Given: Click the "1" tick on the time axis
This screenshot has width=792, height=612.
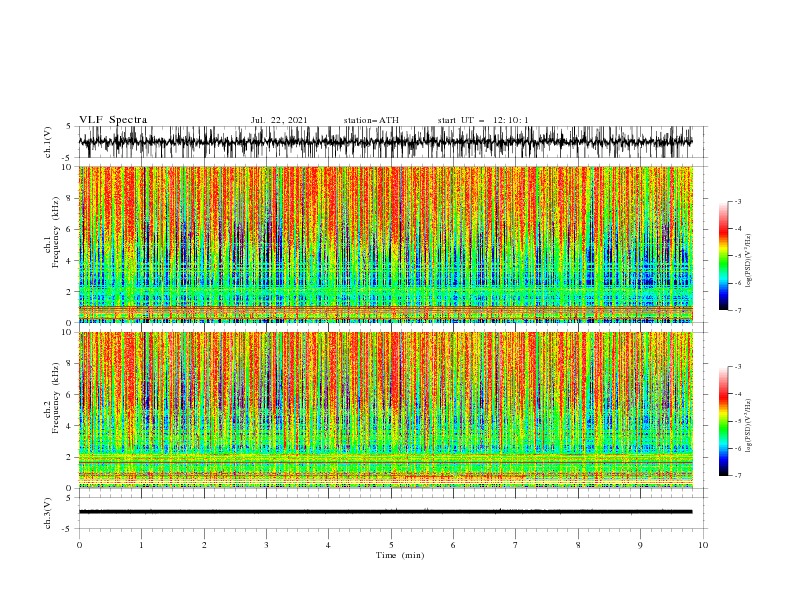Looking at the screenshot, I should [x=142, y=545].
